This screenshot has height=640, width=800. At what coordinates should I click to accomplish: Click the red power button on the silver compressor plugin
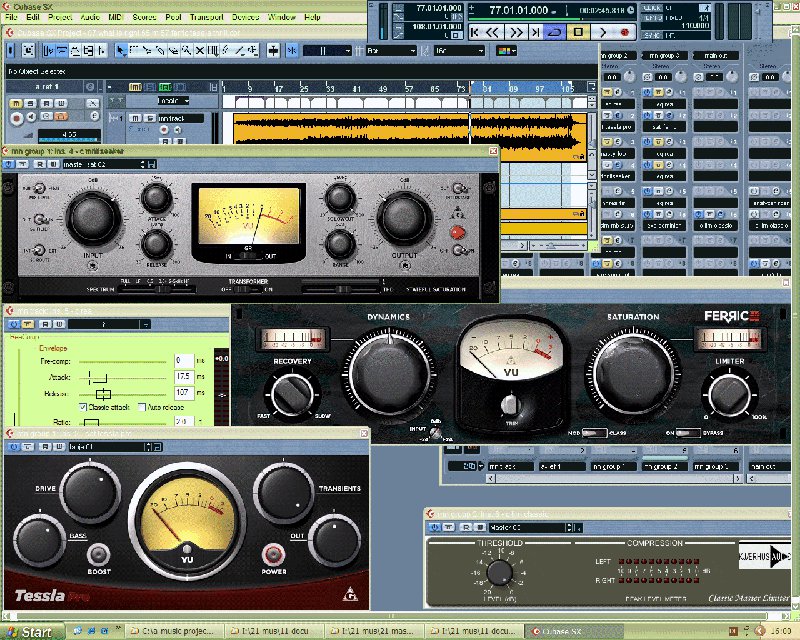click(458, 233)
